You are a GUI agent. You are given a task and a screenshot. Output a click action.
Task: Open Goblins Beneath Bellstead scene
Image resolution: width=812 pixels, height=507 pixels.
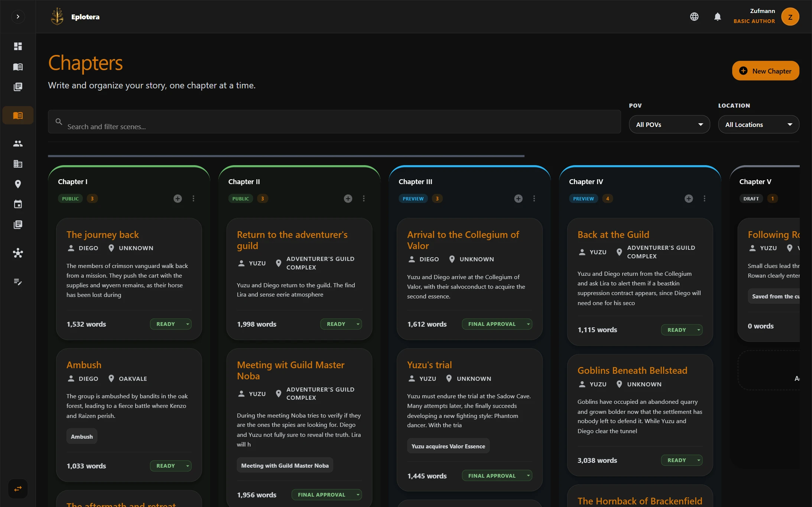[632, 370]
